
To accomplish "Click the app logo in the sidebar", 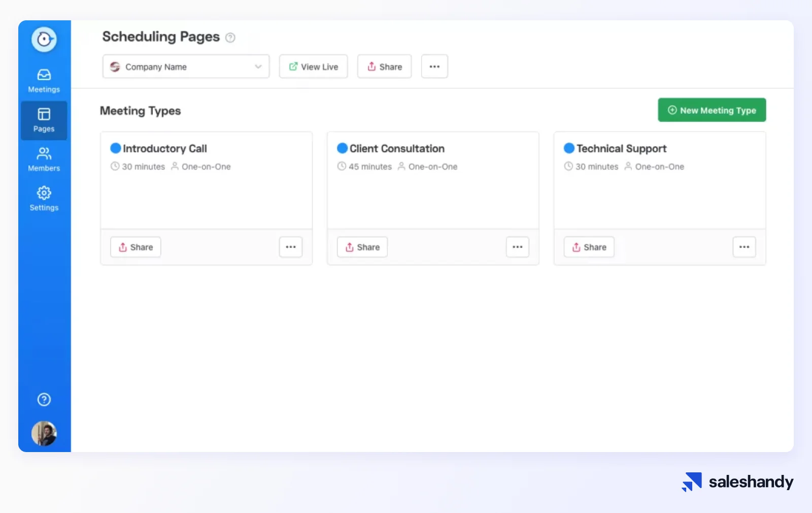I will tap(44, 39).
